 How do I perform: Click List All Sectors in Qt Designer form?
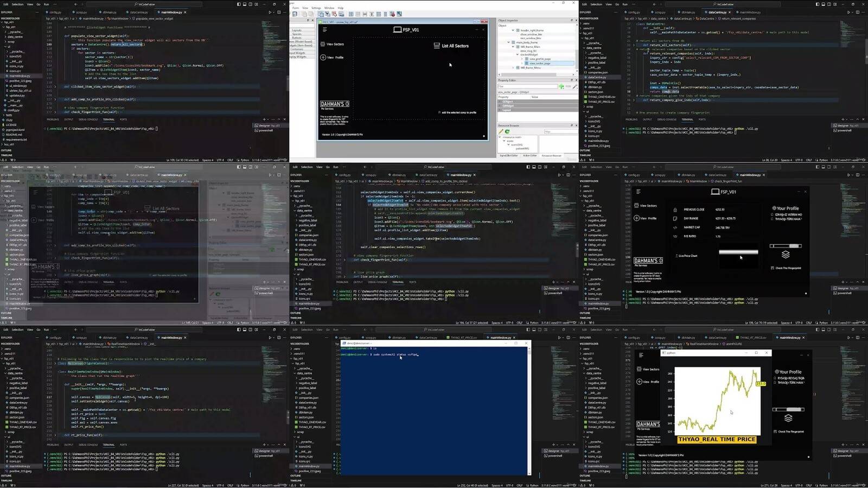[x=451, y=46]
